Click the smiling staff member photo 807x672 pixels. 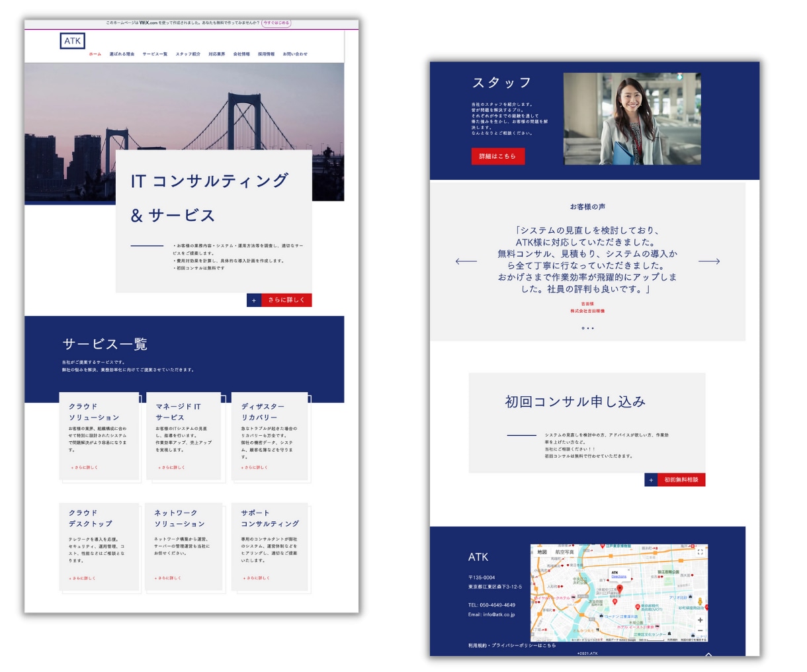[x=632, y=119]
